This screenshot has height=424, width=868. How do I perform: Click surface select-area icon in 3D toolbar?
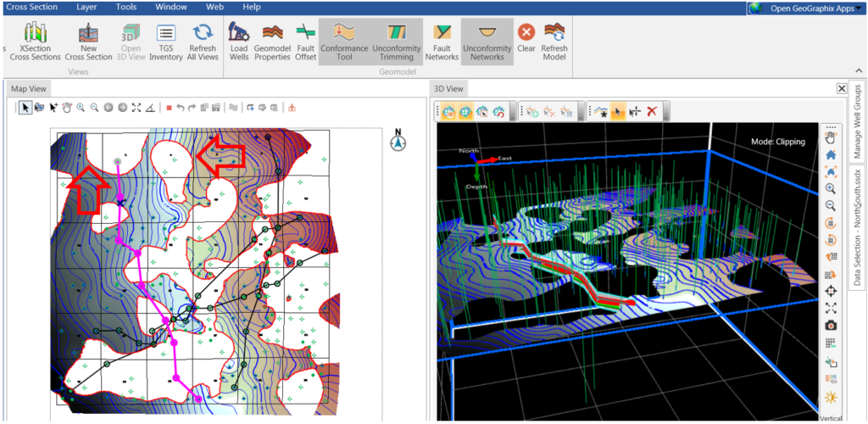coord(482,112)
